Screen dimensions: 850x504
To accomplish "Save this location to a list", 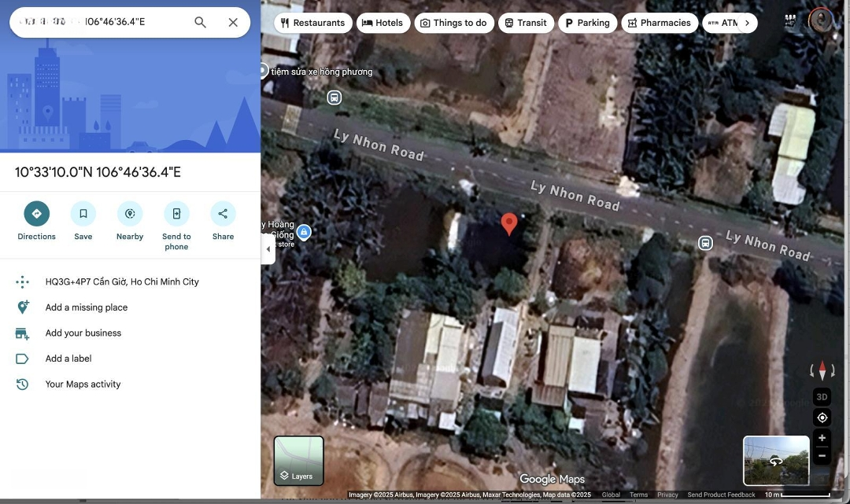I will (x=83, y=214).
